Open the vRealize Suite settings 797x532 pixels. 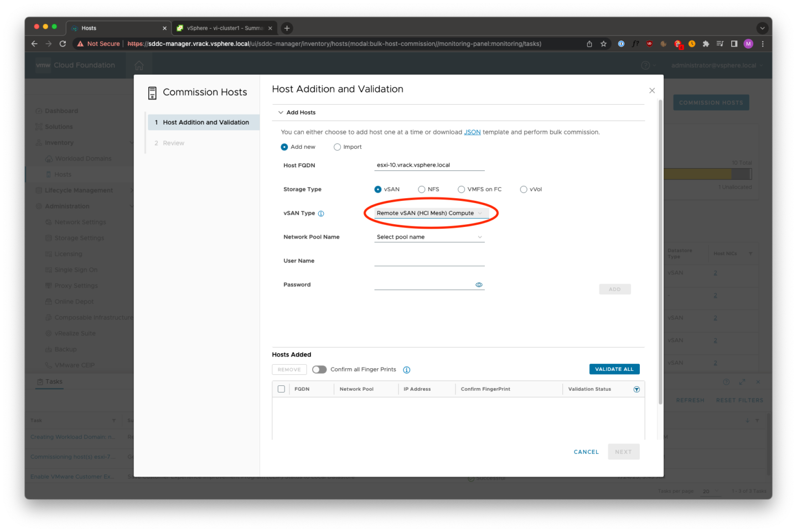coord(74,333)
